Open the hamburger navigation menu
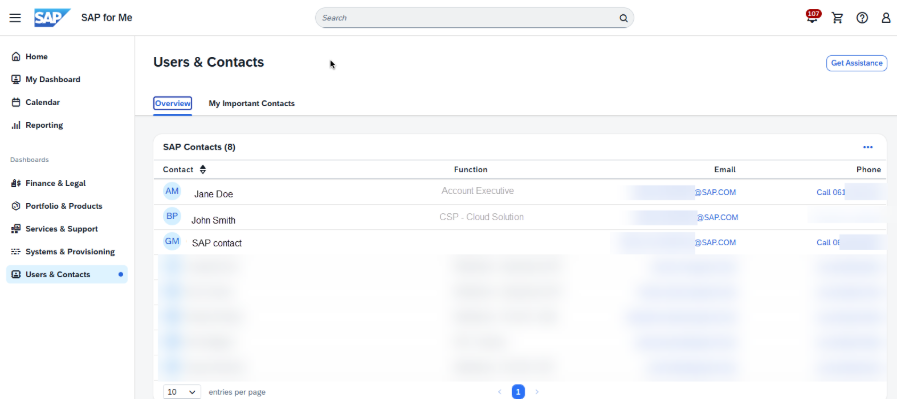Screen dimensions: 897x399 point(15,18)
